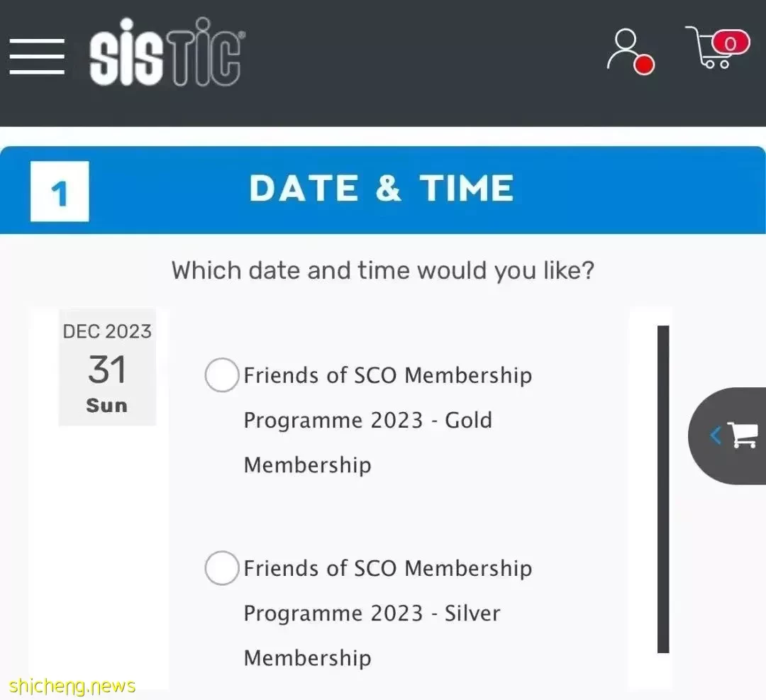
Task: Select the Silver Membership radio button
Action: pos(222,568)
